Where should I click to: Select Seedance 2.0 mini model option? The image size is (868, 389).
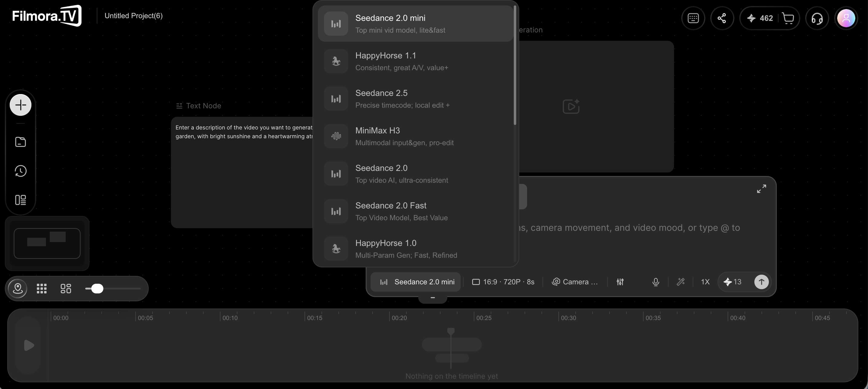tap(415, 24)
